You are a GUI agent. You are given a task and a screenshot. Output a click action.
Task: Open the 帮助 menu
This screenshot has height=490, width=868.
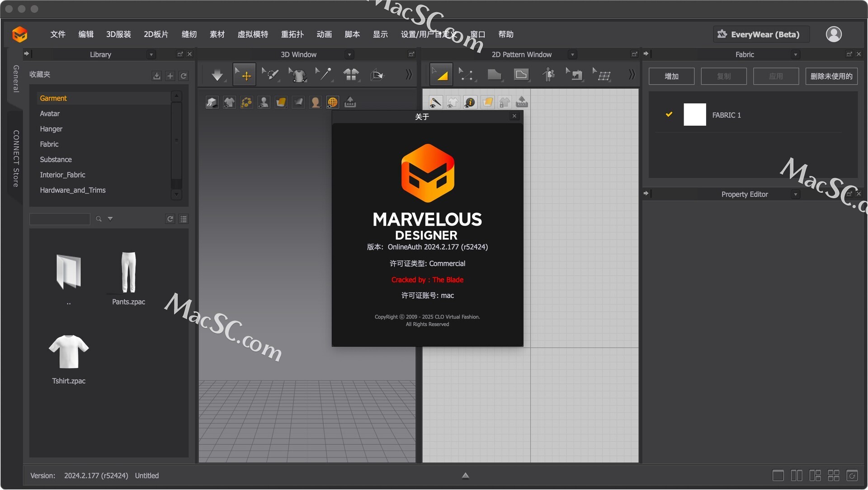[x=506, y=34]
